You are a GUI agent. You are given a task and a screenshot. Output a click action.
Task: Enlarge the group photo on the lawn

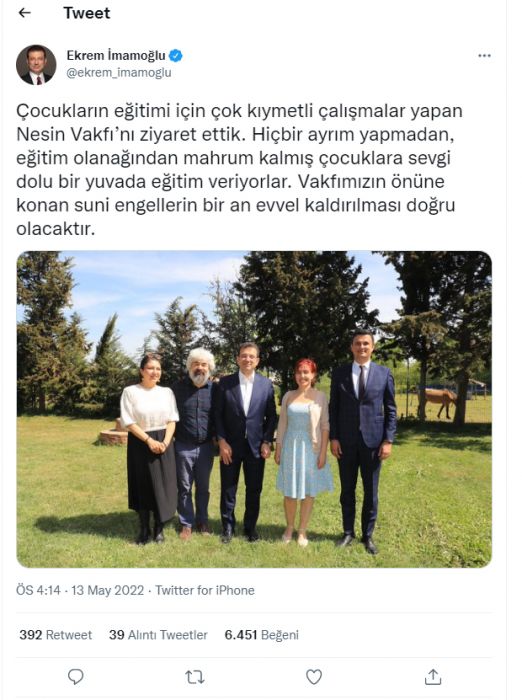254,409
